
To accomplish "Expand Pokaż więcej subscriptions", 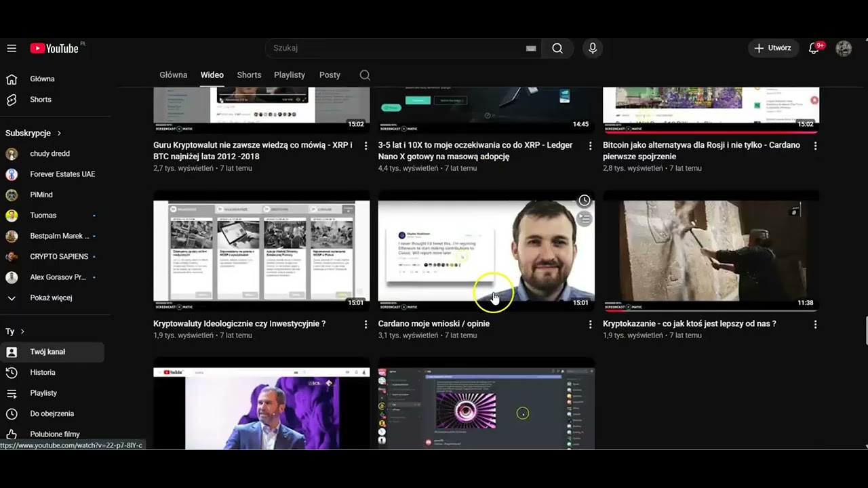I will pos(52,298).
